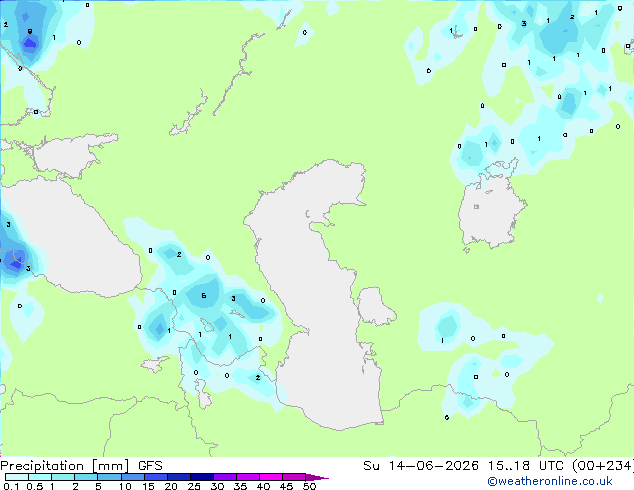This screenshot has height=490, width=634.
Task: Pick the 10–15 mm legend swatch
Action: [x=133, y=477]
